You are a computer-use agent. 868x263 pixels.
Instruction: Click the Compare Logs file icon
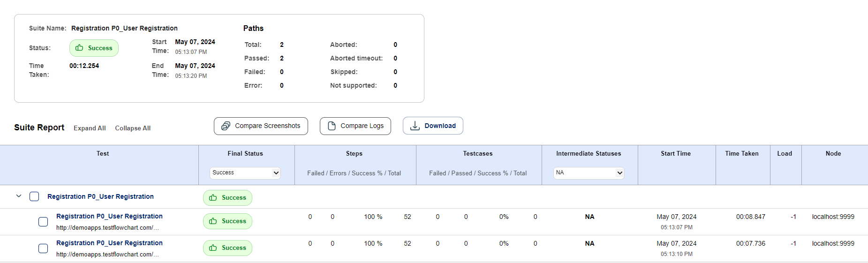point(332,126)
